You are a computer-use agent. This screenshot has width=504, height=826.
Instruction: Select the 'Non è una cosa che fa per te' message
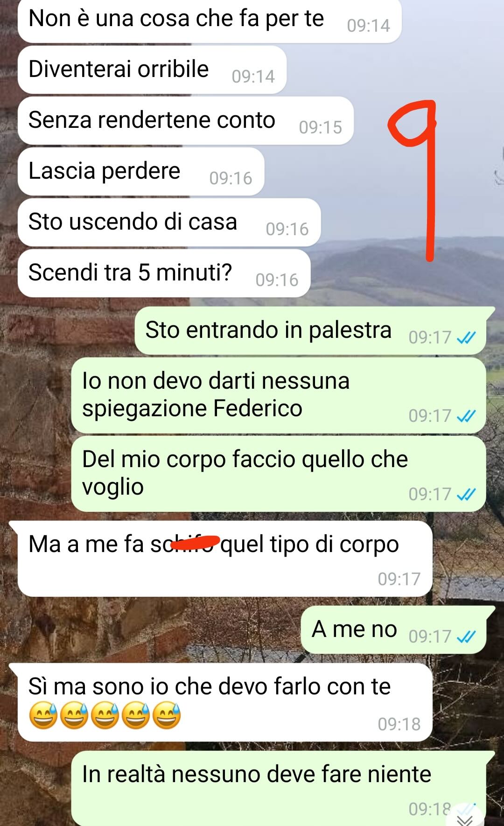point(210,21)
